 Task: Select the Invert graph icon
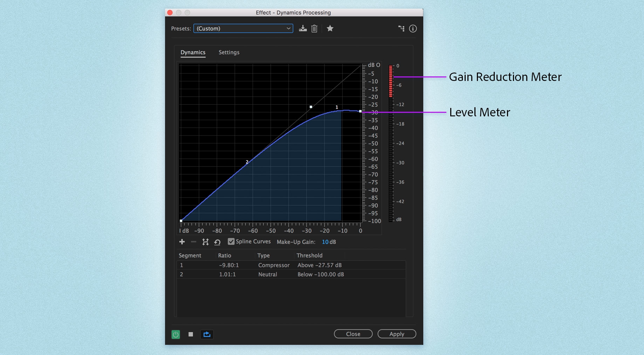coord(205,242)
